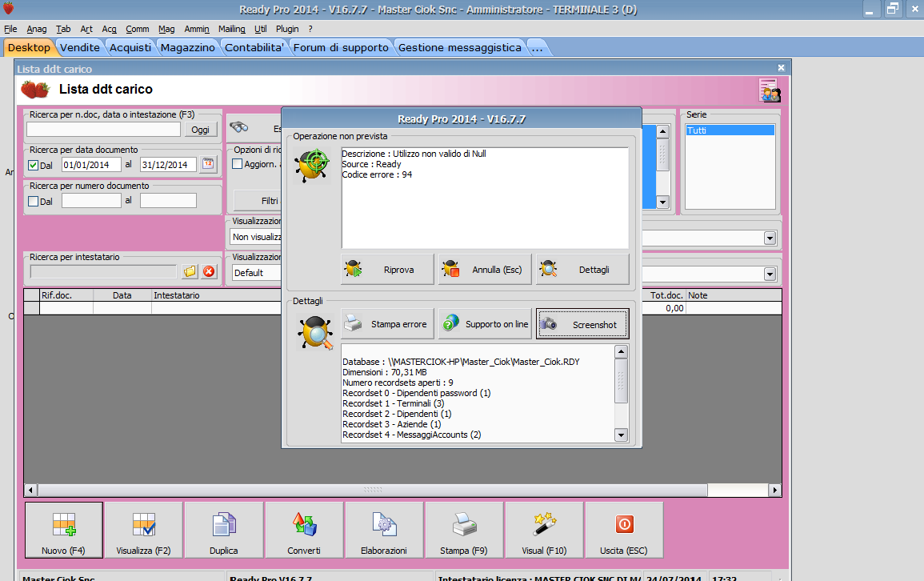The width and height of the screenshot is (924, 581).
Task: Open Supporto on line
Action: (x=485, y=323)
